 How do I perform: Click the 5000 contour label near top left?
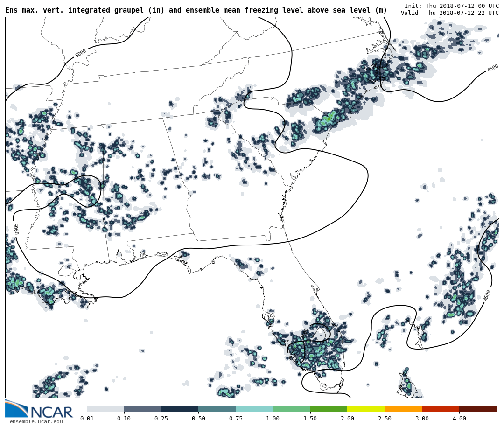coord(81,53)
